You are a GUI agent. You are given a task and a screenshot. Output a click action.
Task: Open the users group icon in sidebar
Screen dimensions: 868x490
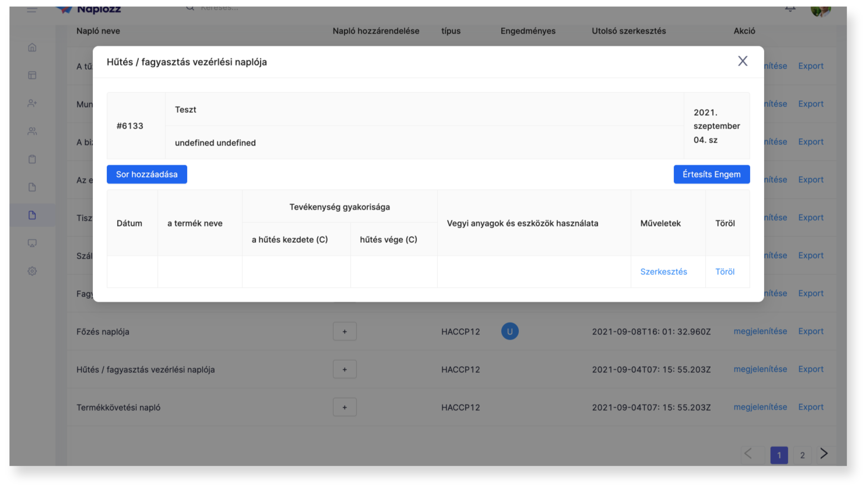[x=32, y=131]
